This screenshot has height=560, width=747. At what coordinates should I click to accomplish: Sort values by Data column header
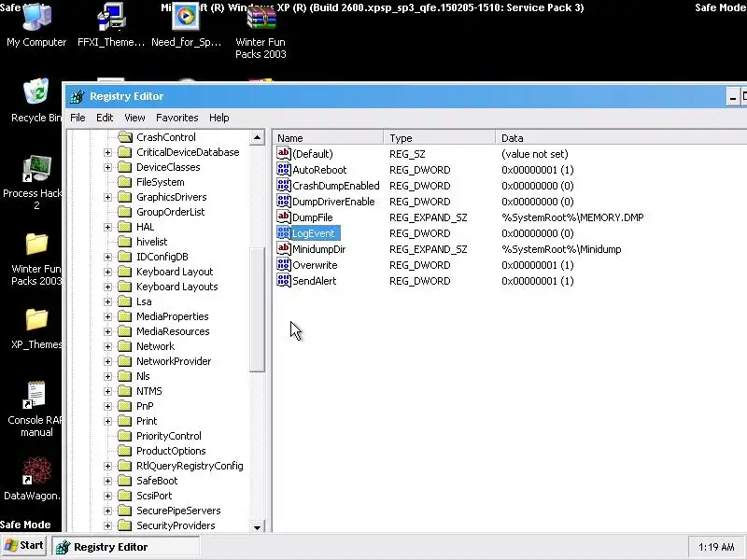[621, 138]
